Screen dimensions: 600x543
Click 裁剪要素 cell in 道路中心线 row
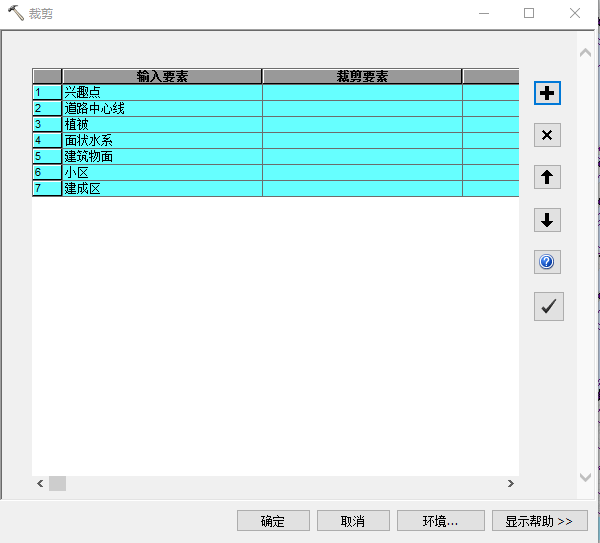click(362, 109)
